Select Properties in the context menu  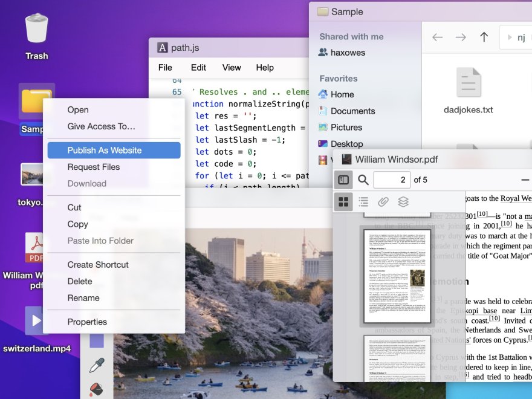point(87,322)
